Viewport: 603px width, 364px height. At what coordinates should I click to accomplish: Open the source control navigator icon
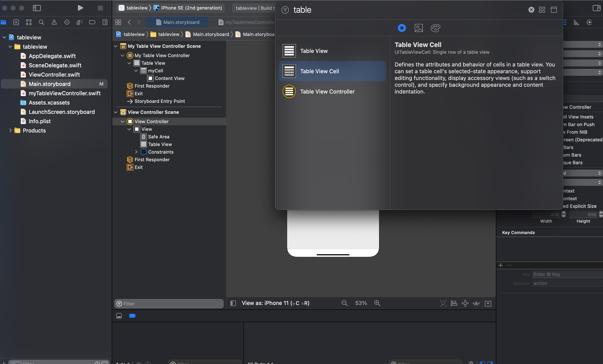click(x=16, y=22)
